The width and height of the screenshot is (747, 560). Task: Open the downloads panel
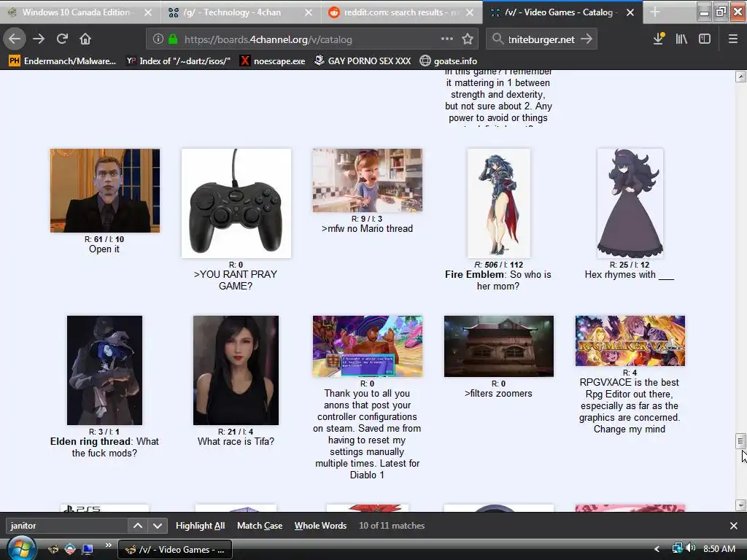[659, 39]
